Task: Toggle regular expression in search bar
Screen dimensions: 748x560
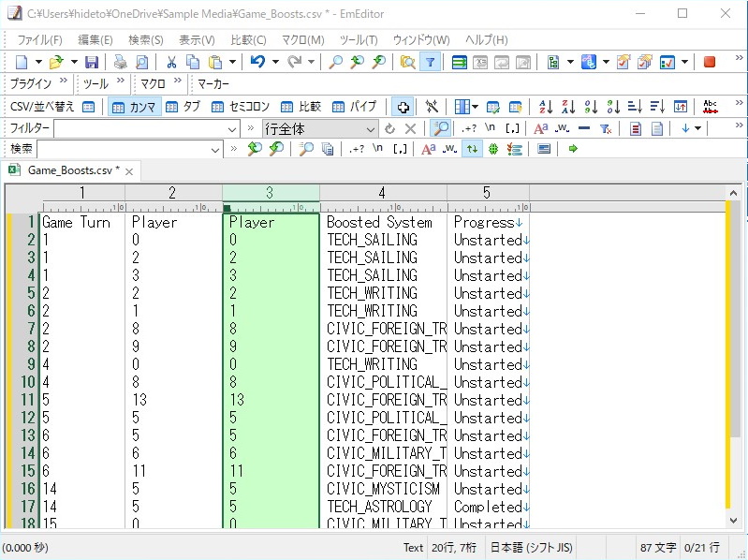Action: point(358,149)
